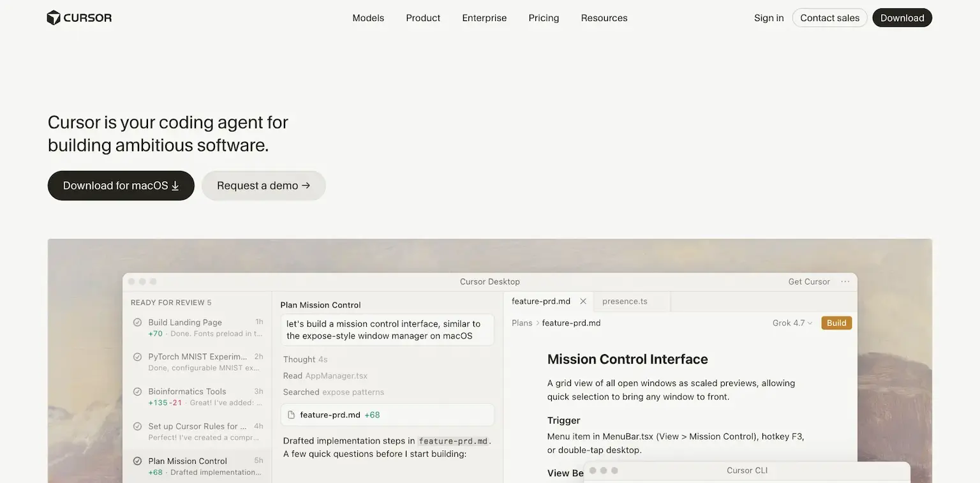Select the PyTorch MNIST Experiment task
The width and height of the screenshot is (980, 483).
click(197, 362)
